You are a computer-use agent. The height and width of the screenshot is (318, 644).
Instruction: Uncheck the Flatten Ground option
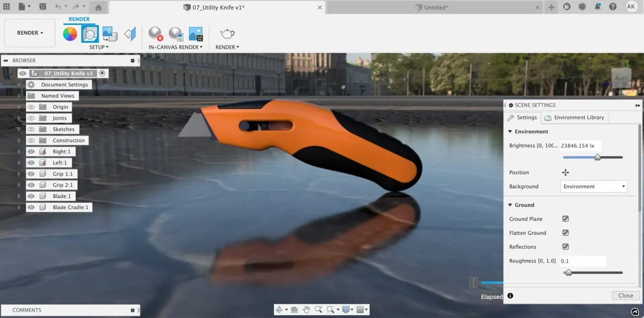(x=566, y=233)
